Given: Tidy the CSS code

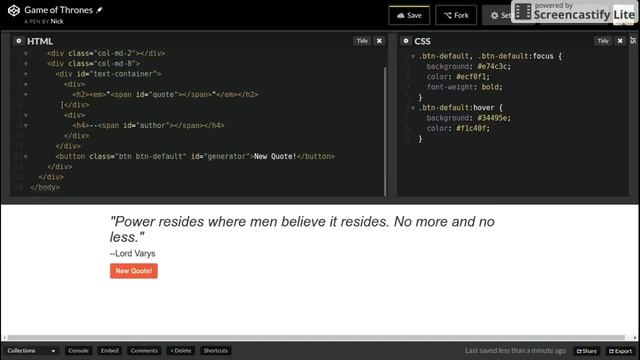Looking at the screenshot, I should click(603, 41).
